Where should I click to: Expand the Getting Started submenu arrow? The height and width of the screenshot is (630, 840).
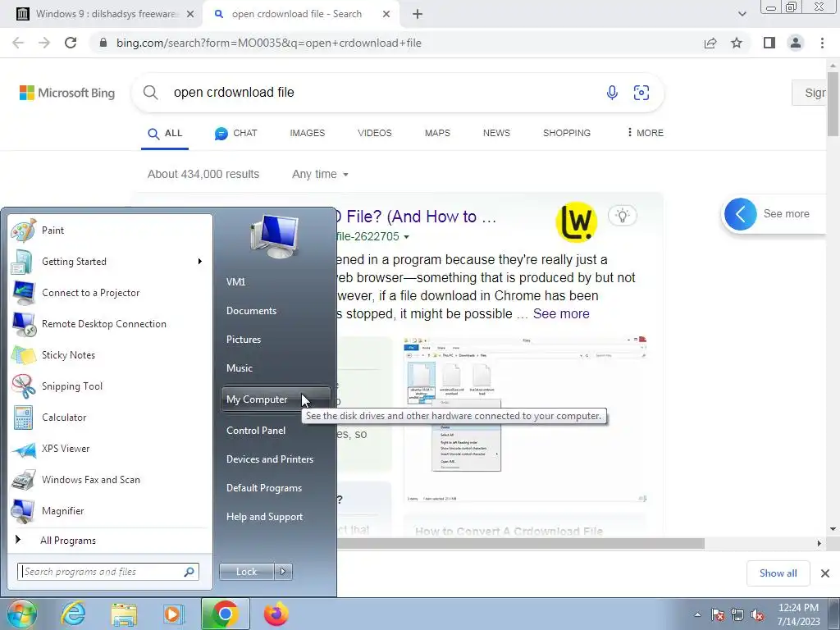tap(200, 262)
